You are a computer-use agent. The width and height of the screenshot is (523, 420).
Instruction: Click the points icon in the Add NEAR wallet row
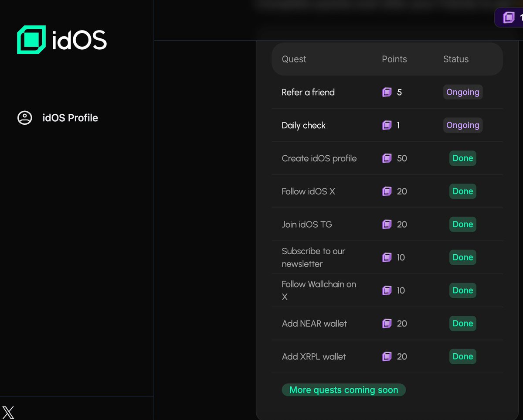pos(387,323)
